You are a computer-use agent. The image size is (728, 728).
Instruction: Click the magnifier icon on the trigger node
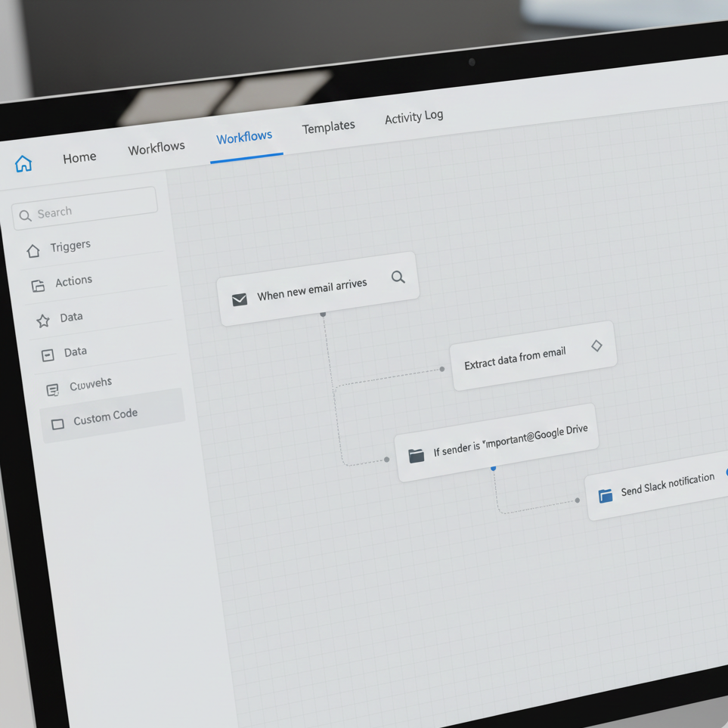(398, 277)
